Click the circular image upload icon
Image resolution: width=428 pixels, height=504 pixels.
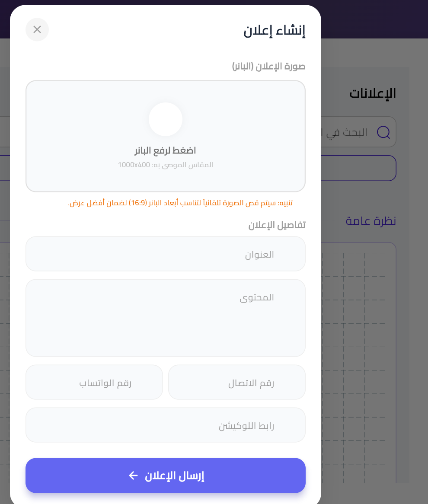point(166,119)
